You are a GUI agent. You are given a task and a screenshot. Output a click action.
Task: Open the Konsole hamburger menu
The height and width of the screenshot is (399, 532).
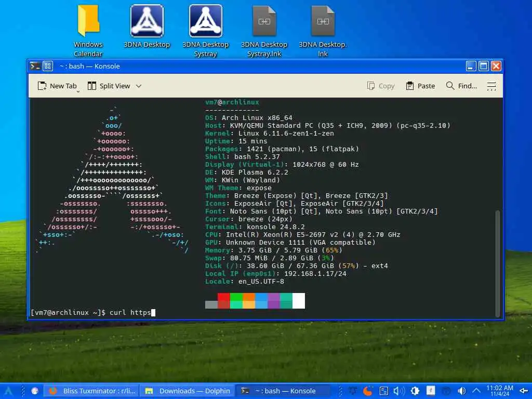[491, 86]
